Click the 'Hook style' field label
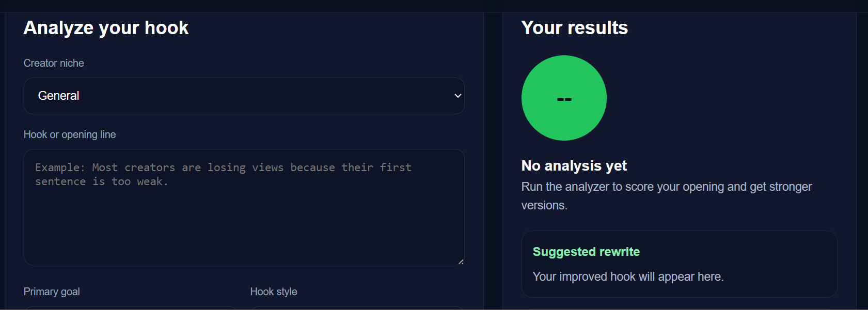 [274, 292]
